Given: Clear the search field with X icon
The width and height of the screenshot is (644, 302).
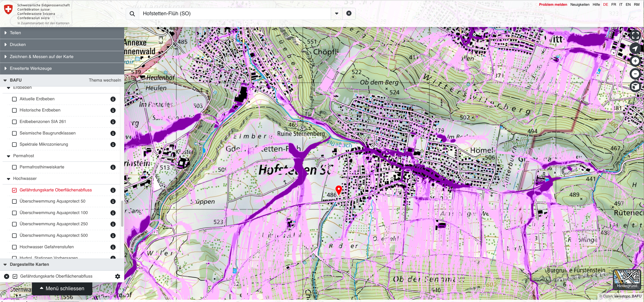Looking at the screenshot, I should pyautogui.click(x=349, y=14).
